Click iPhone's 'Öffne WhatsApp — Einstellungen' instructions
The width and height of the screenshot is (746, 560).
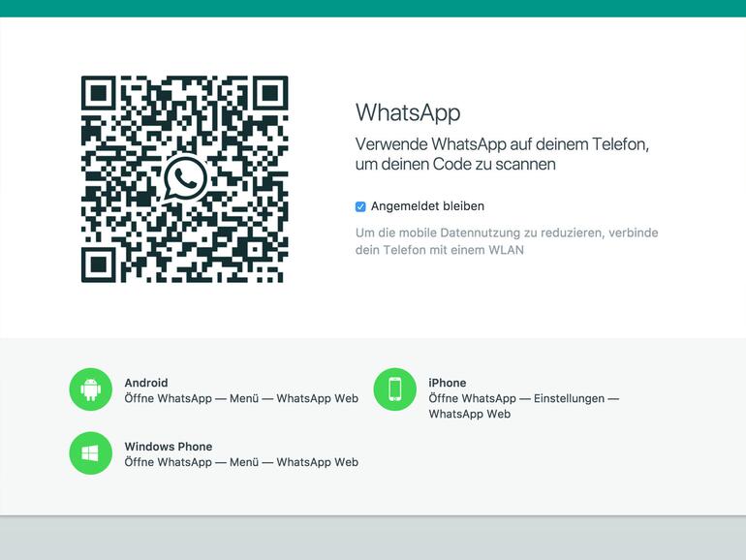tap(524, 406)
